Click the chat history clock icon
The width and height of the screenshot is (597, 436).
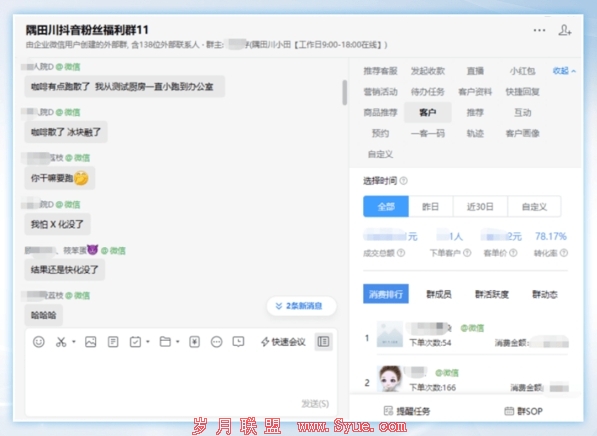(238, 342)
